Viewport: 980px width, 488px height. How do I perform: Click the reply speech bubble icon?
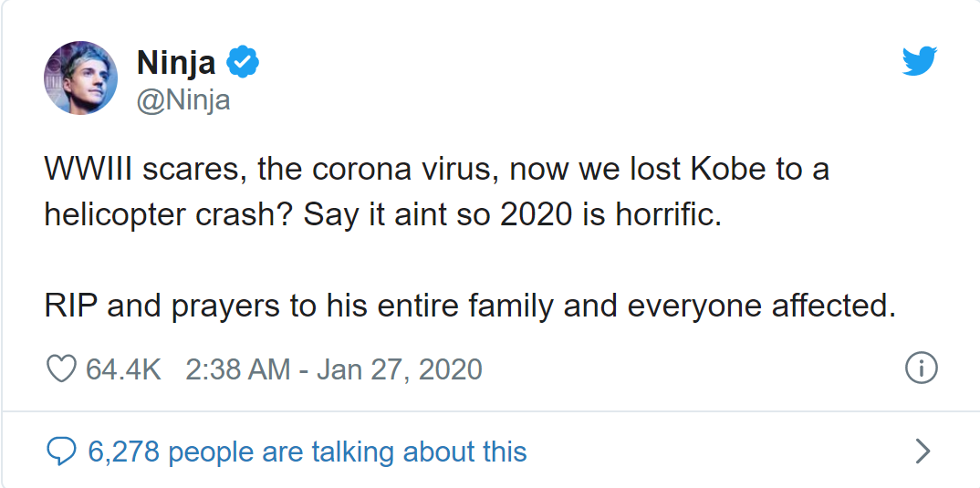61,451
